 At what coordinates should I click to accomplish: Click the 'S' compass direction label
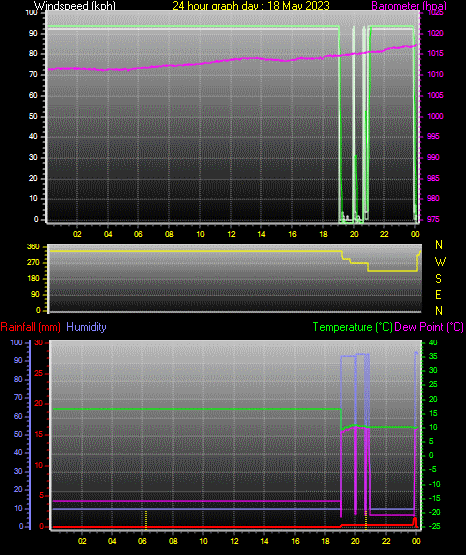[438, 279]
